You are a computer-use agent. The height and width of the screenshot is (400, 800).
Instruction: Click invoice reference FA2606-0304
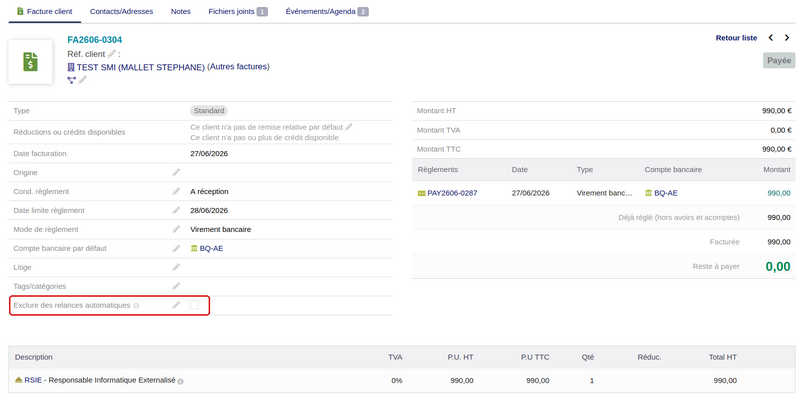94,40
